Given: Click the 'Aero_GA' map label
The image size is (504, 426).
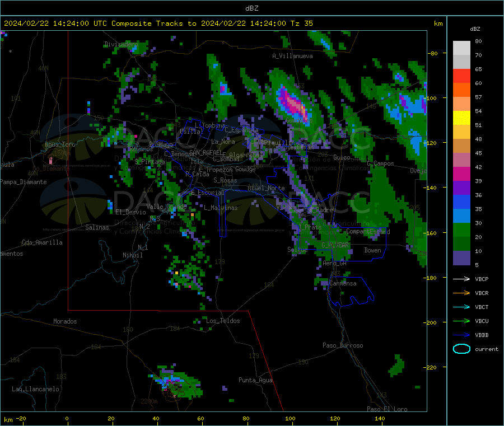Looking at the screenshot, I should (335, 263).
